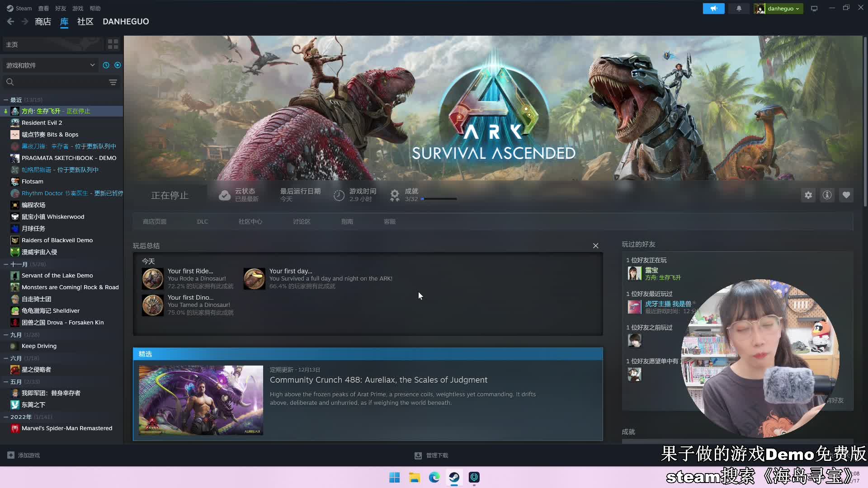Switch to library grid view icon
The image size is (868, 488).
coord(113,44)
